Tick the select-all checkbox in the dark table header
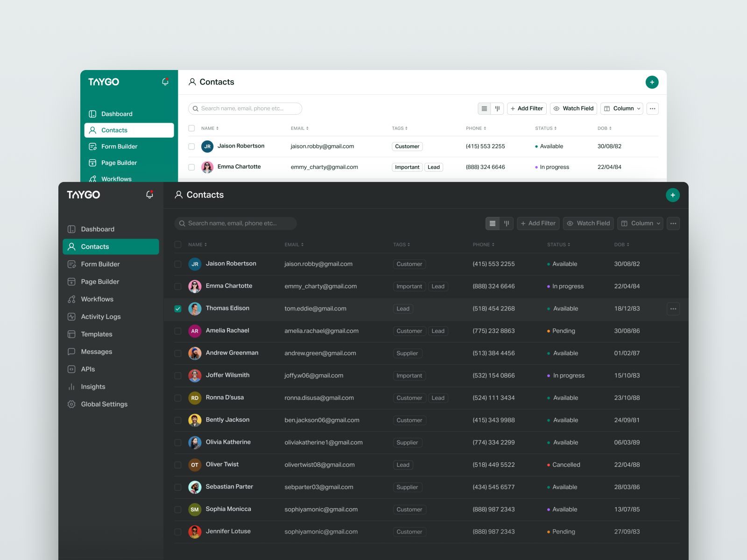This screenshot has height=560, width=747. 178,245
